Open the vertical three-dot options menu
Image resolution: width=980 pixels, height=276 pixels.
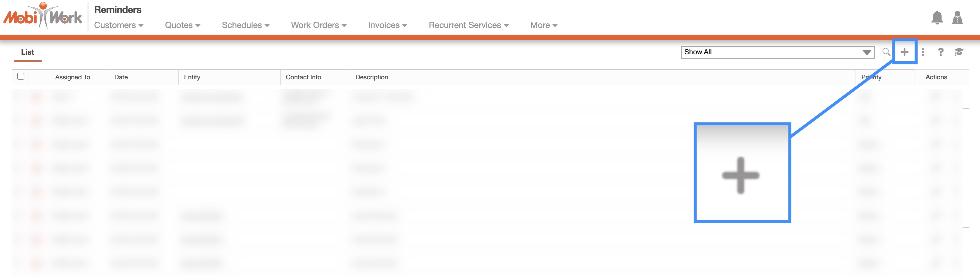click(923, 52)
